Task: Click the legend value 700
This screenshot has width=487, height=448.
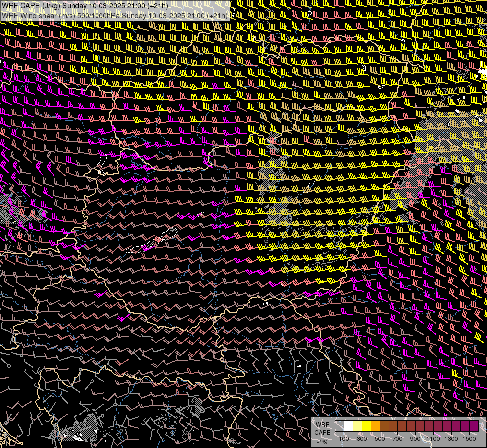Action: pyautogui.click(x=397, y=439)
